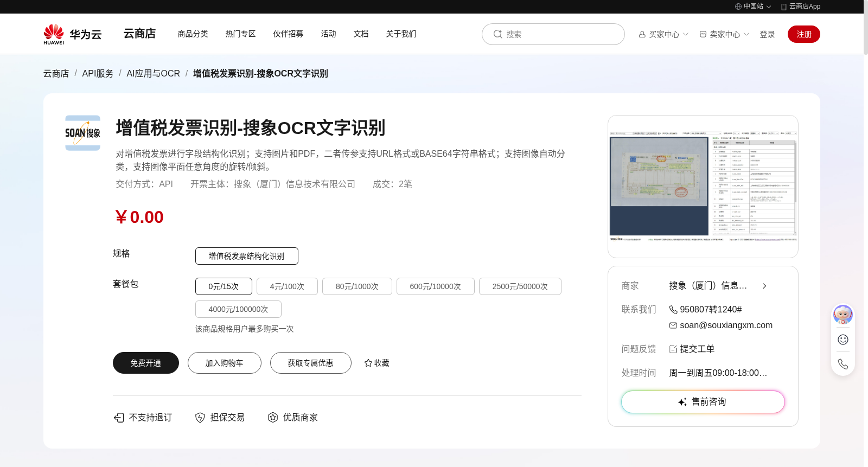Click the 获取专属优惠 button
Image resolution: width=868 pixels, height=467 pixels.
click(311, 363)
